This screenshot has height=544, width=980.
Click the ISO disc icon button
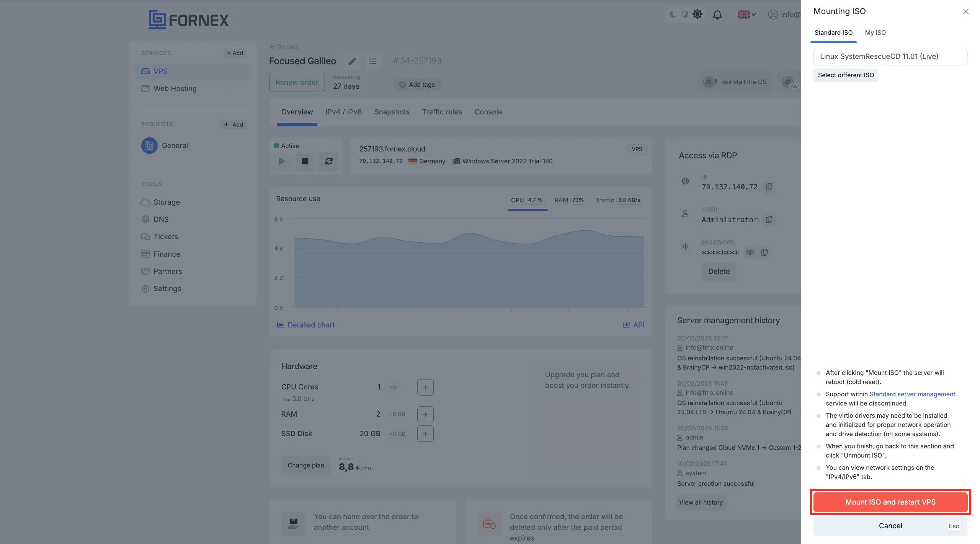790,82
